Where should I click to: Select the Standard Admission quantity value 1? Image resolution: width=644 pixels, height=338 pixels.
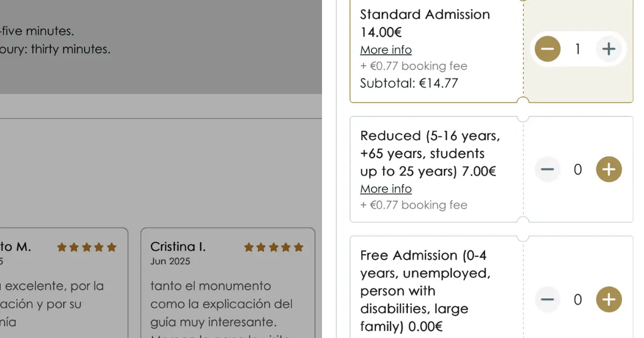pyautogui.click(x=577, y=49)
